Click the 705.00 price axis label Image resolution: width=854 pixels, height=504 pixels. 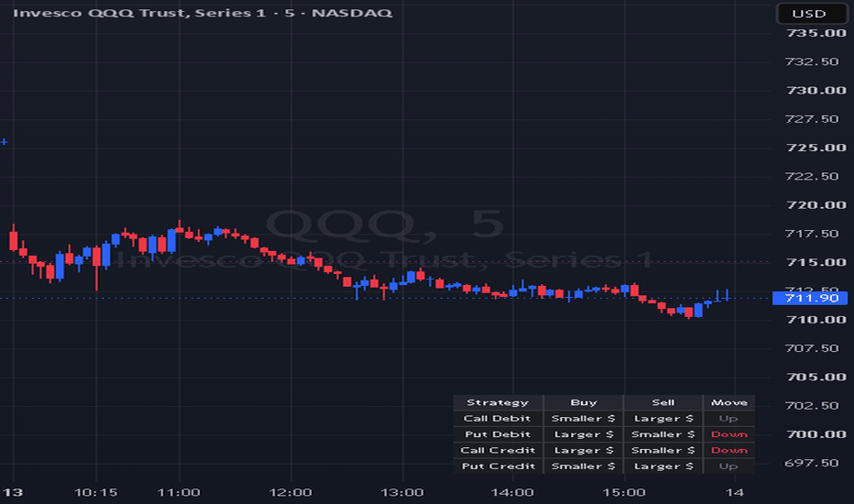816,377
